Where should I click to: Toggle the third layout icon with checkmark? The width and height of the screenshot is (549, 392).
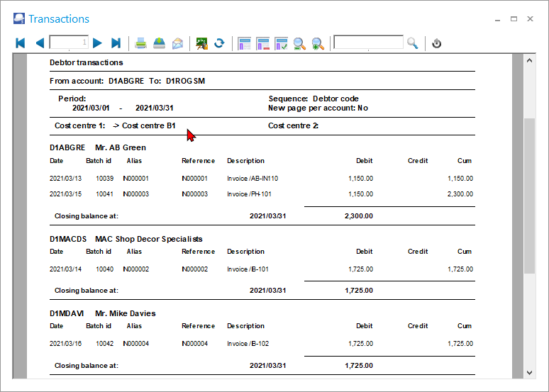(x=281, y=43)
